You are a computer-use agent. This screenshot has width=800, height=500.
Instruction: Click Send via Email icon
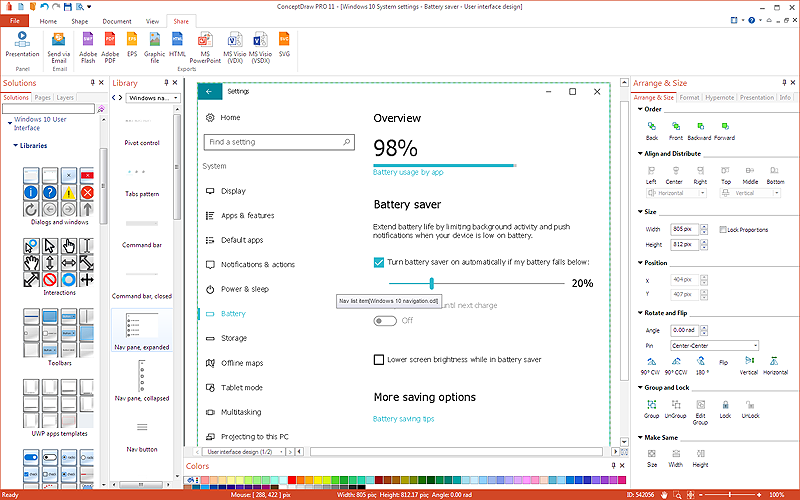click(x=59, y=41)
